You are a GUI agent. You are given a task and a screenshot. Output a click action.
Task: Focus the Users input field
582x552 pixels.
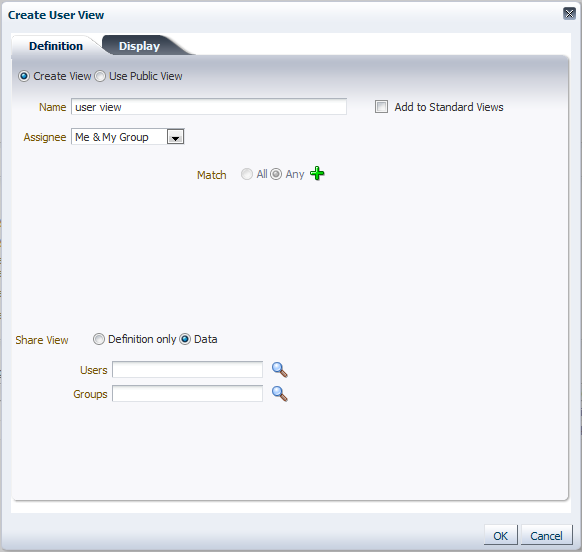click(x=187, y=370)
